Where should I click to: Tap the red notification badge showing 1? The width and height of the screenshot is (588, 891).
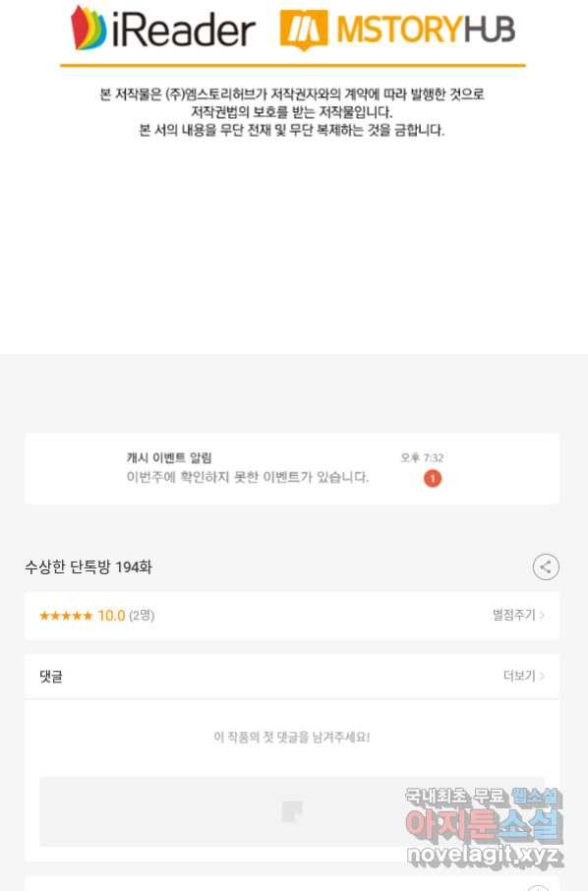pos(433,479)
